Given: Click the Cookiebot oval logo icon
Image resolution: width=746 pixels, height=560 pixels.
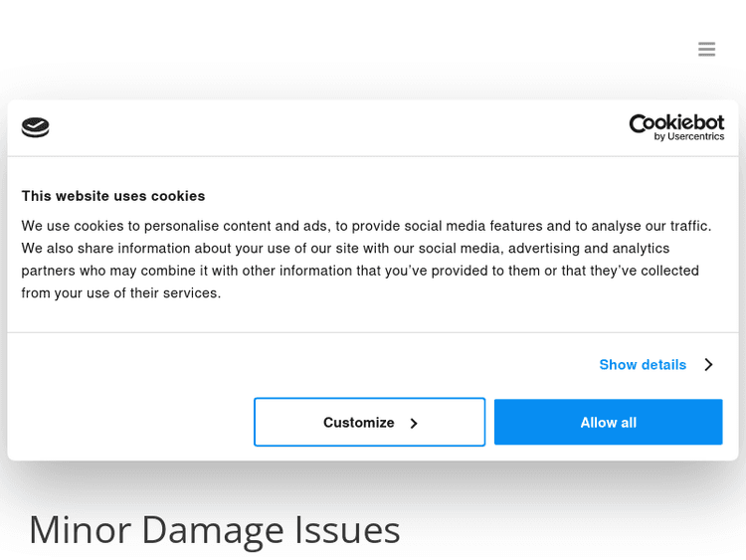Looking at the screenshot, I should pos(36,127).
